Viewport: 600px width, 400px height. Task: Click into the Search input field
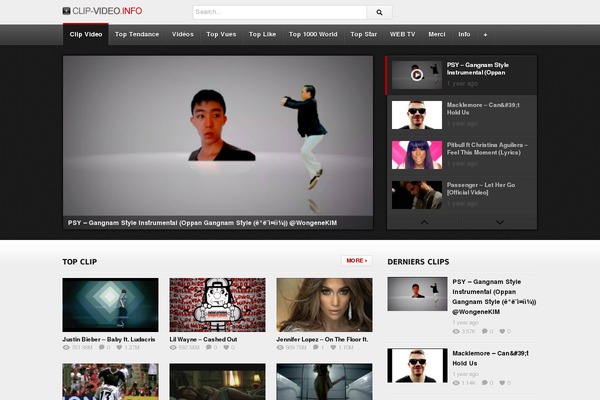(x=280, y=12)
